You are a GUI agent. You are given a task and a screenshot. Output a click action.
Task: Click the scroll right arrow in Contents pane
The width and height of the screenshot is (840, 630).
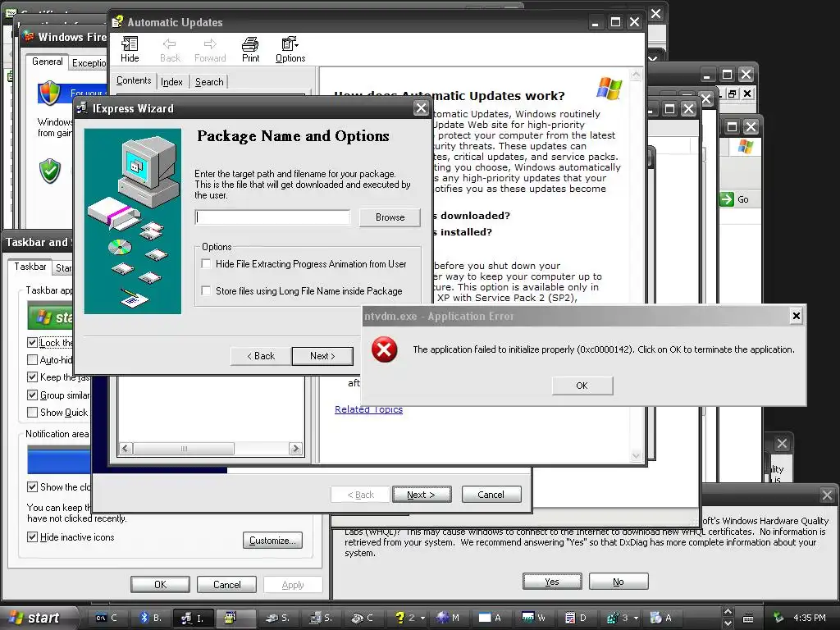coord(295,449)
